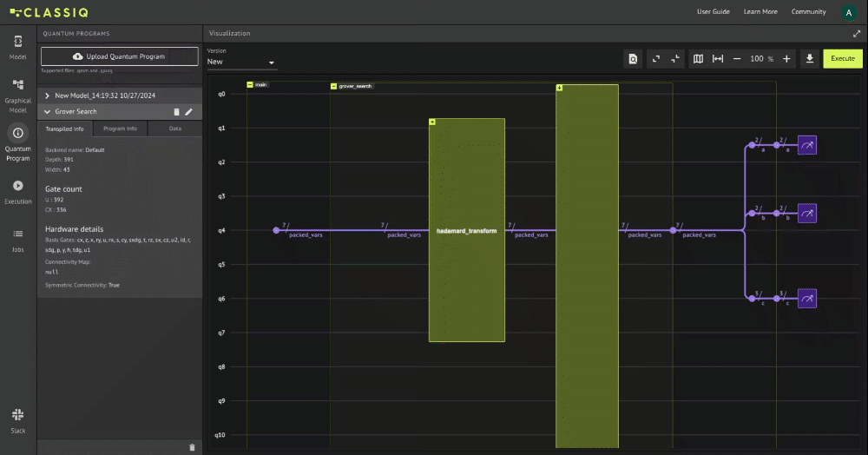Delete the Grover Search program
The height and width of the screenshot is (455, 868).
[x=176, y=112]
